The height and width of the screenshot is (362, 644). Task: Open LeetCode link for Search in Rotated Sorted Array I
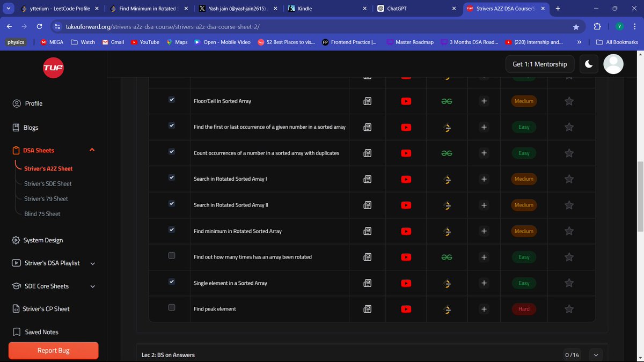tap(447, 179)
